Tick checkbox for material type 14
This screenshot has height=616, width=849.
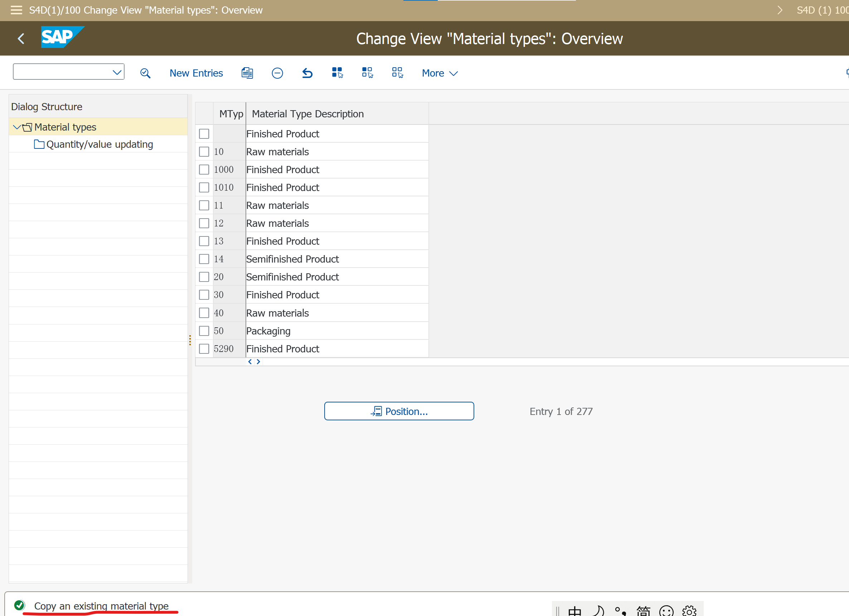[204, 259]
